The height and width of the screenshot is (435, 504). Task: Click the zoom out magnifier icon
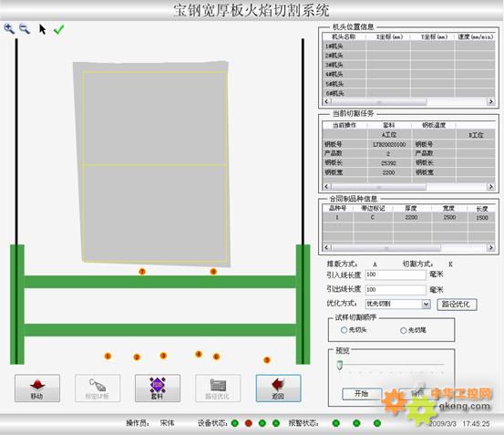click(x=25, y=29)
